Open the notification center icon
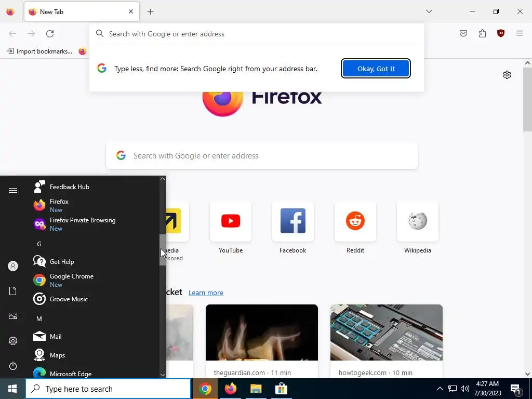This screenshot has width=532, height=399. [515, 389]
